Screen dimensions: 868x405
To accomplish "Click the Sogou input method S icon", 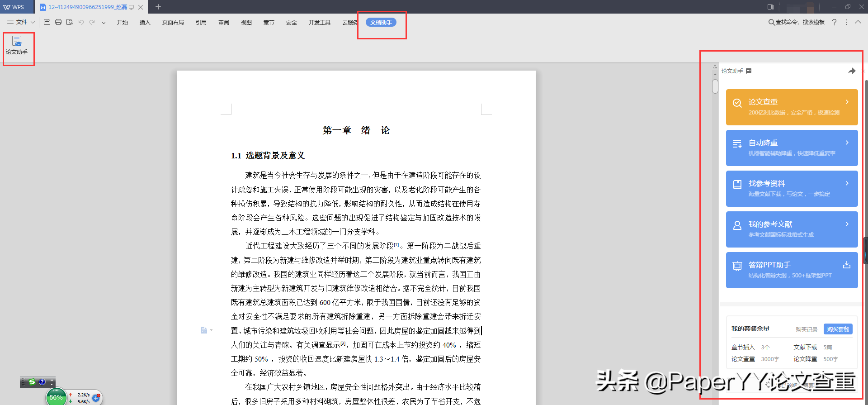I will [32, 382].
